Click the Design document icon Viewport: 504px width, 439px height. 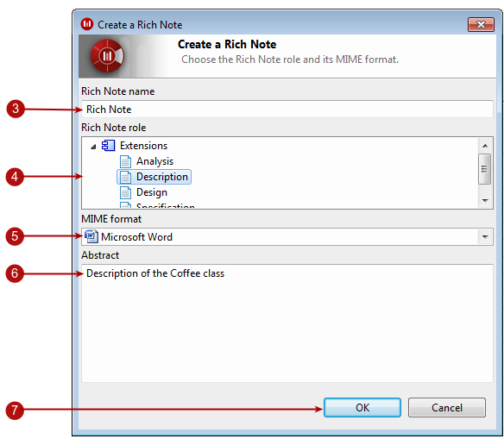point(125,192)
